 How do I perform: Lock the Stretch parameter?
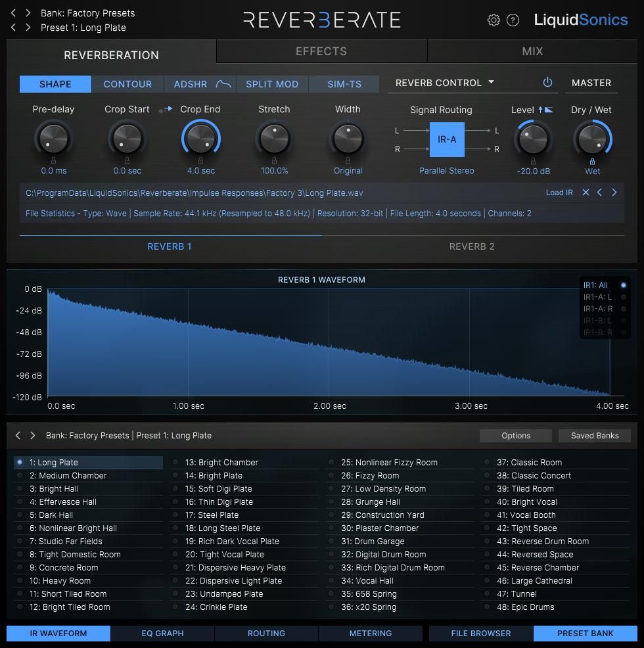(275, 160)
